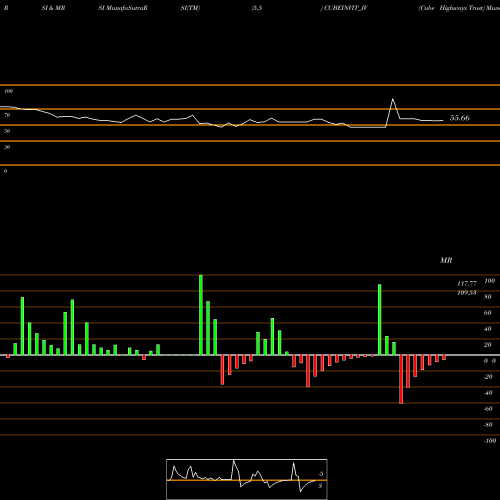Click the 70 level label on RSI axis
Viewport: 500px width, 500px height.
coord(7,115)
